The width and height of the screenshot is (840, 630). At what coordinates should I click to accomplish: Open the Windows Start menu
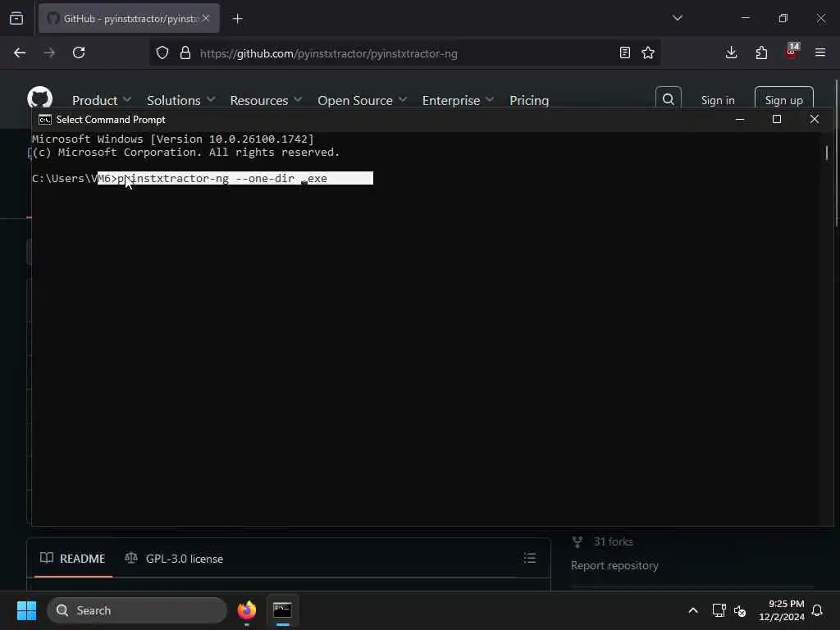click(x=26, y=610)
